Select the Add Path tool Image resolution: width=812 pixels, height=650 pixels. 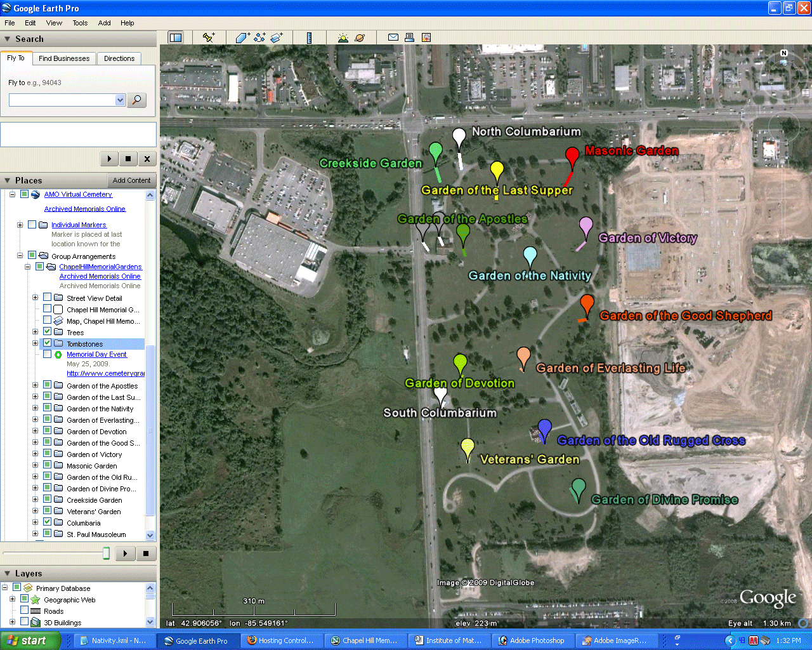(x=259, y=38)
